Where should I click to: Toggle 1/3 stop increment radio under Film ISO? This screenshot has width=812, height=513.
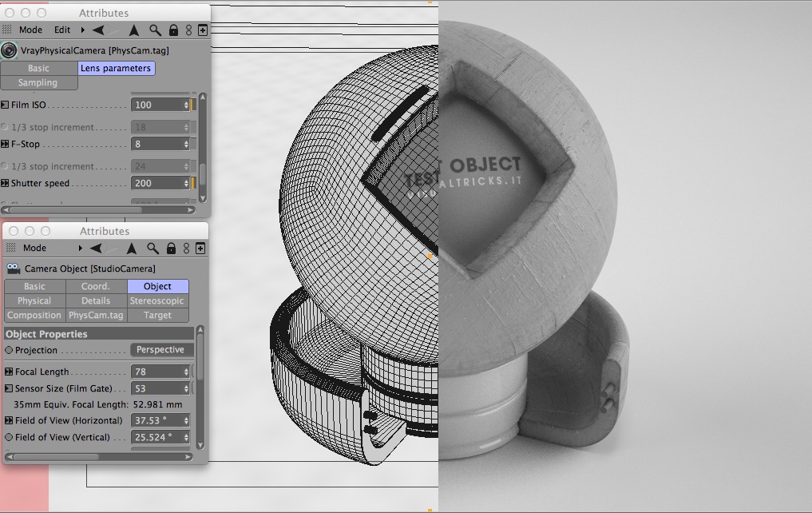[5, 127]
